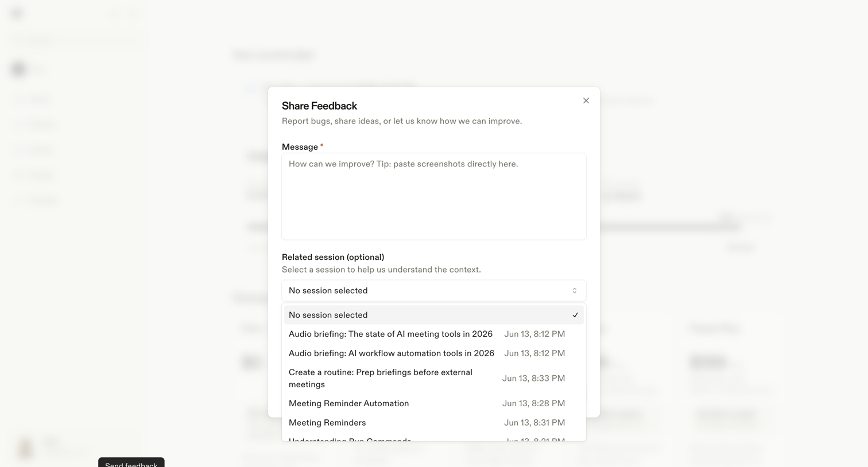Click the blurred logo icon at top left
This screenshot has width=868, height=467.
17,13
